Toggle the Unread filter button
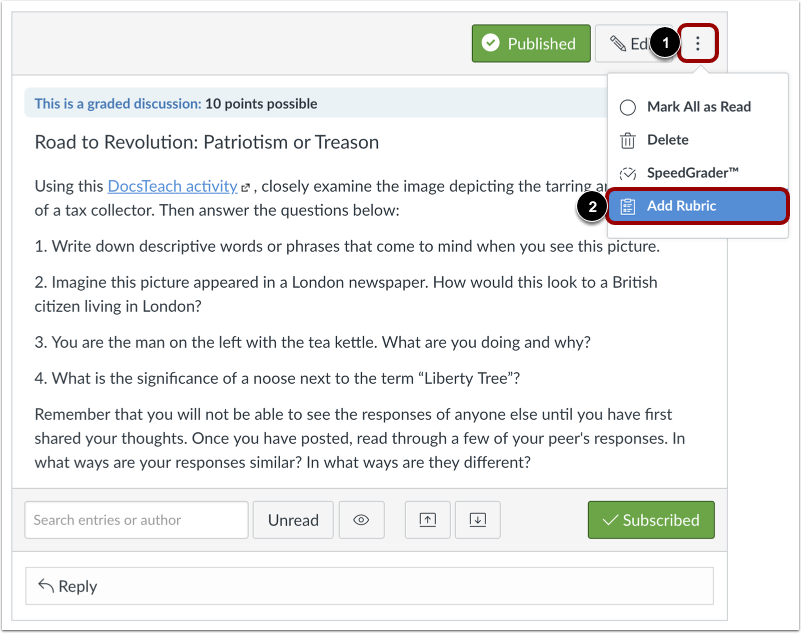 tap(293, 520)
